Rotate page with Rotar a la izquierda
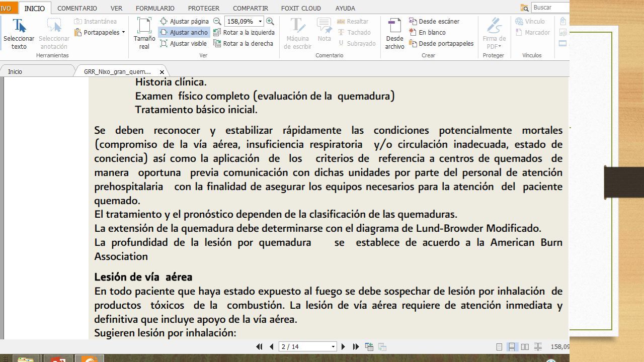Screen dimensions: 644x362 tap(244, 33)
